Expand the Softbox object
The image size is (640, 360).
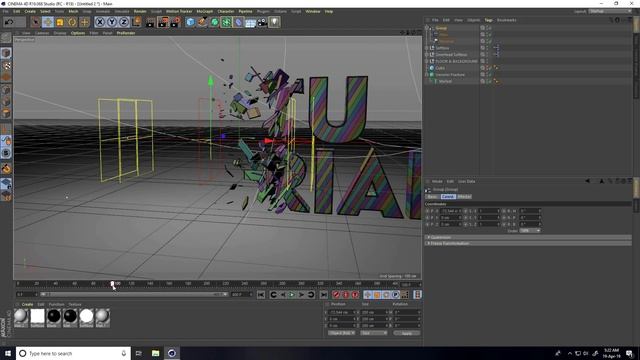click(x=427, y=48)
